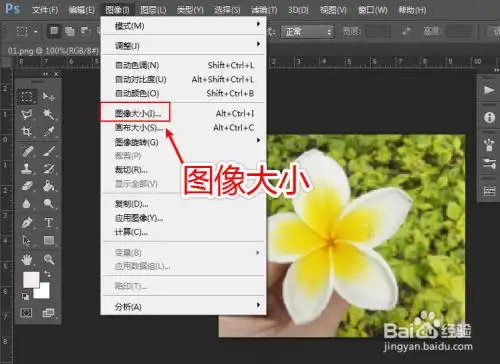Open the marquee tool preset picker

35,32
